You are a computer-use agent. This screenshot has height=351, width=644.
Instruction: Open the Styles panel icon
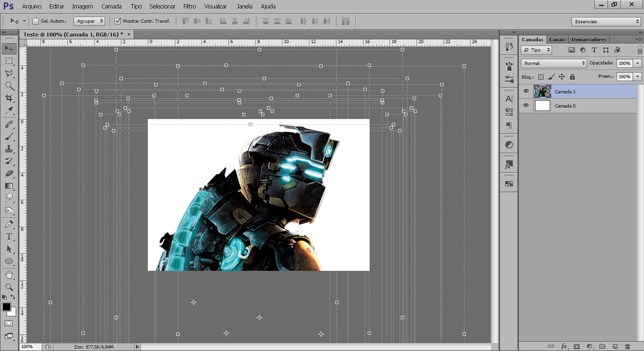click(509, 165)
